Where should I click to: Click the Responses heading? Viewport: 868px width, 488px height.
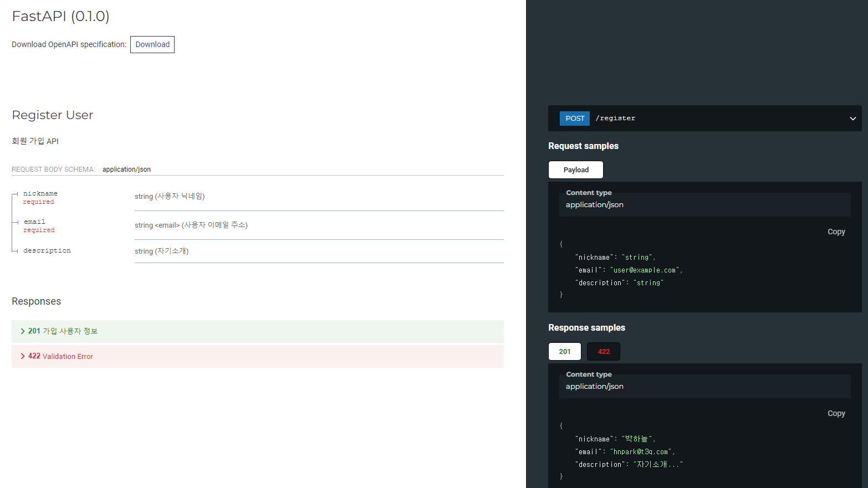point(37,301)
